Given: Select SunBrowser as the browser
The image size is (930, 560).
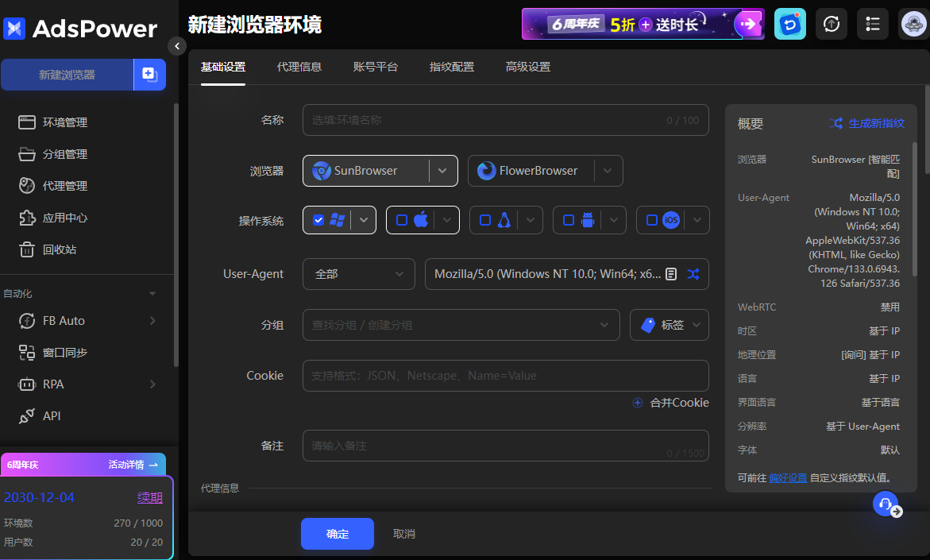Looking at the screenshot, I should tap(366, 171).
